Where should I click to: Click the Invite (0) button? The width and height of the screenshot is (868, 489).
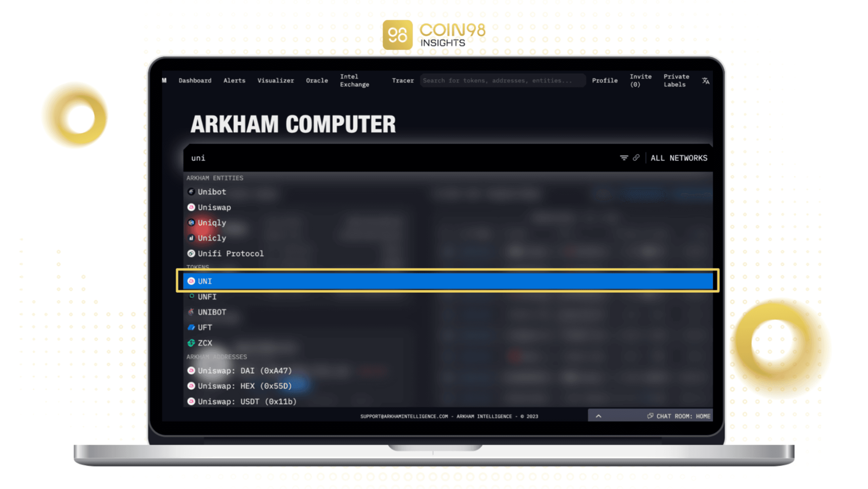tap(642, 80)
